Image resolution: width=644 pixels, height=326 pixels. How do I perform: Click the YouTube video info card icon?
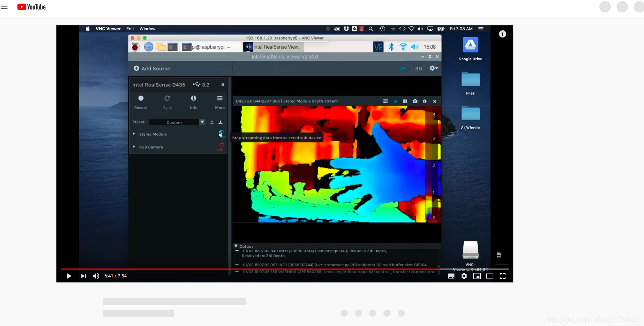tap(503, 34)
